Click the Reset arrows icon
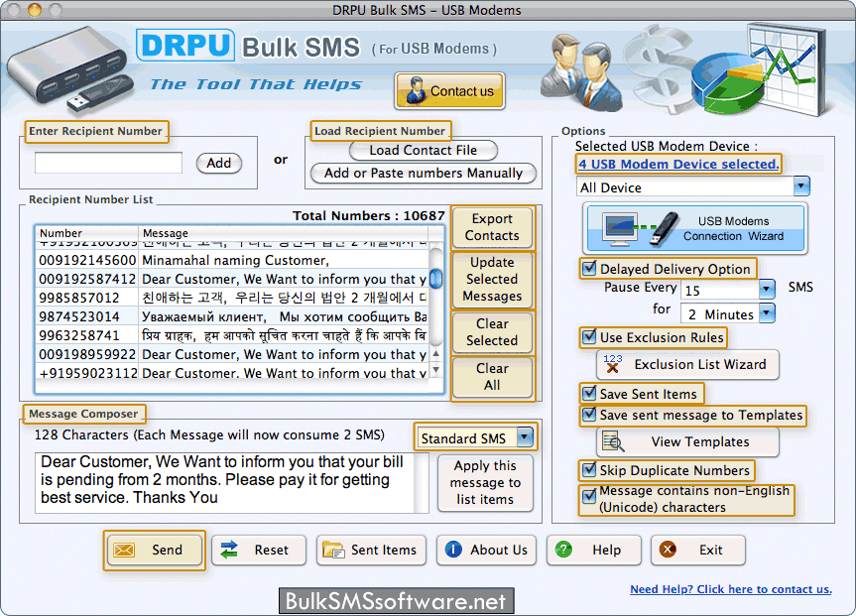856x616 pixels. (229, 550)
